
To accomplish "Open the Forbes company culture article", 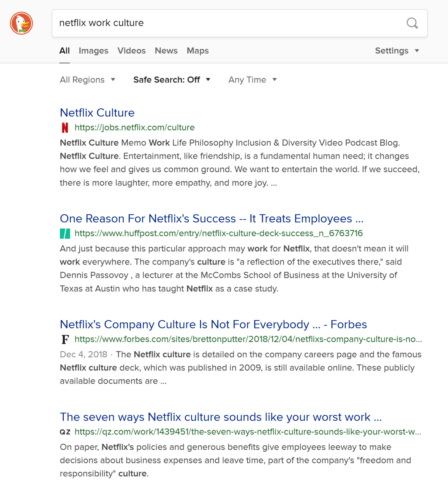I will pyautogui.click(x=213, y=324).
